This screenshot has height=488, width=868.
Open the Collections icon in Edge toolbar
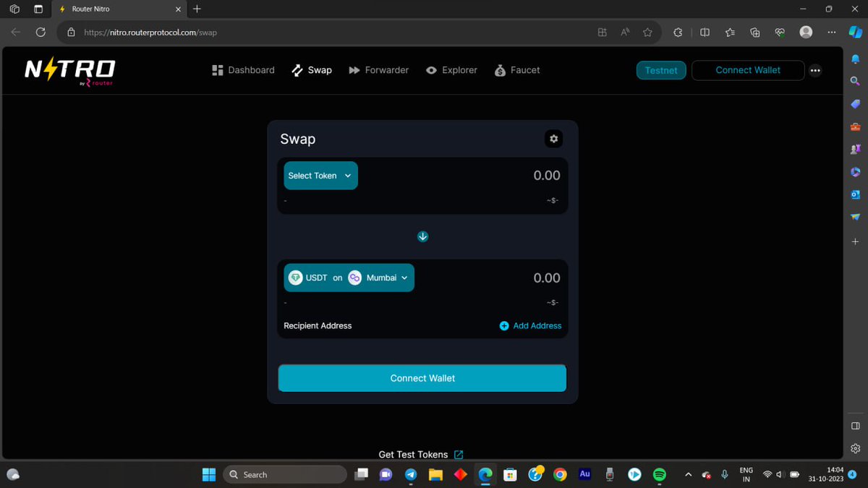coord(755,33)
